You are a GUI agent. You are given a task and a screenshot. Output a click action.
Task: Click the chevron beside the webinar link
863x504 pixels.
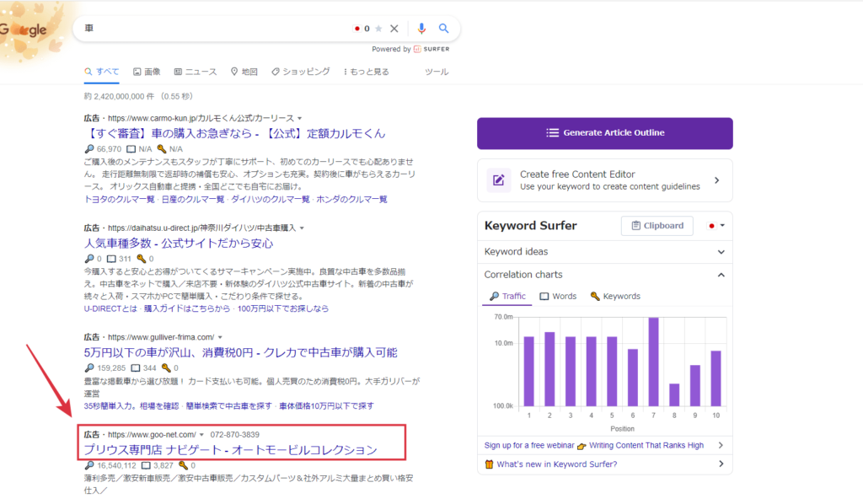tap(721, 445)
